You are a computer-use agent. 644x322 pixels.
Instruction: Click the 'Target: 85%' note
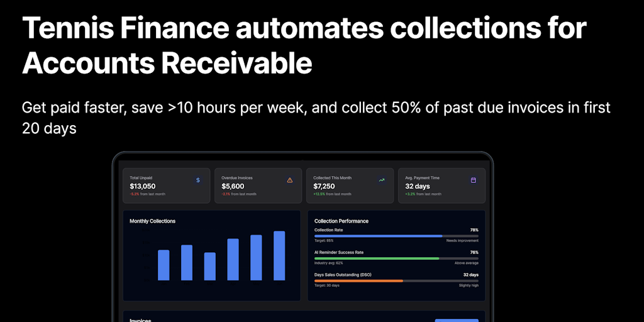point(324,241)
